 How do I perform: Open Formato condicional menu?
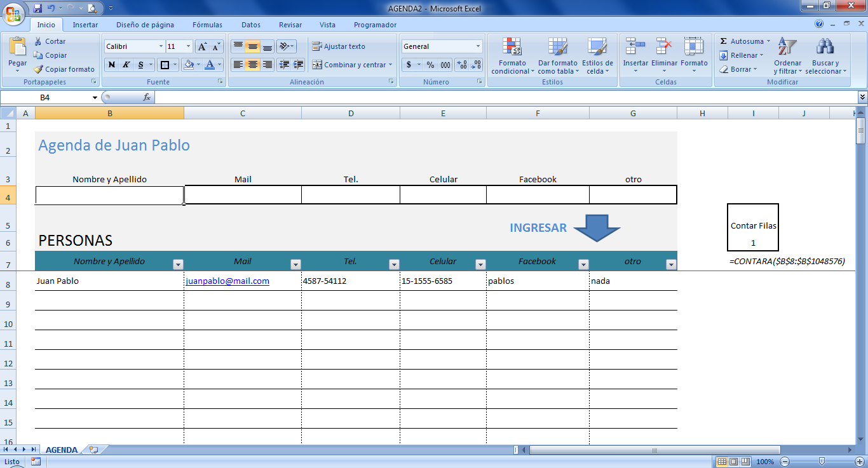point(512,56)
